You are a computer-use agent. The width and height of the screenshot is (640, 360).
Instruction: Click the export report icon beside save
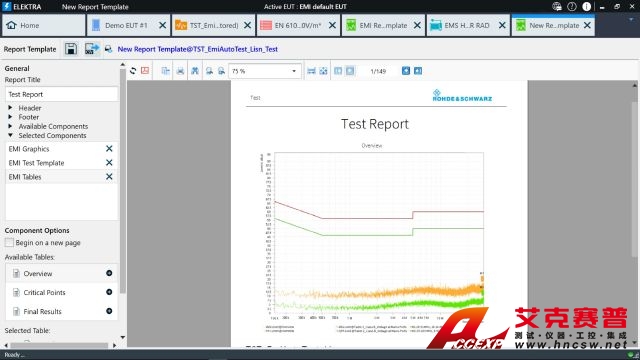click(91, 49)
